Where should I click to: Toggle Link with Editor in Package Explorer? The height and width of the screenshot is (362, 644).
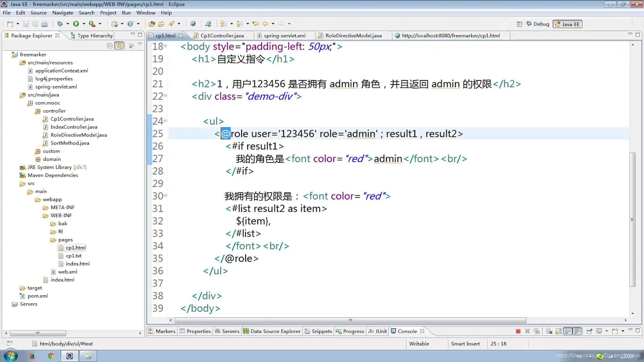tap(119, 45)
